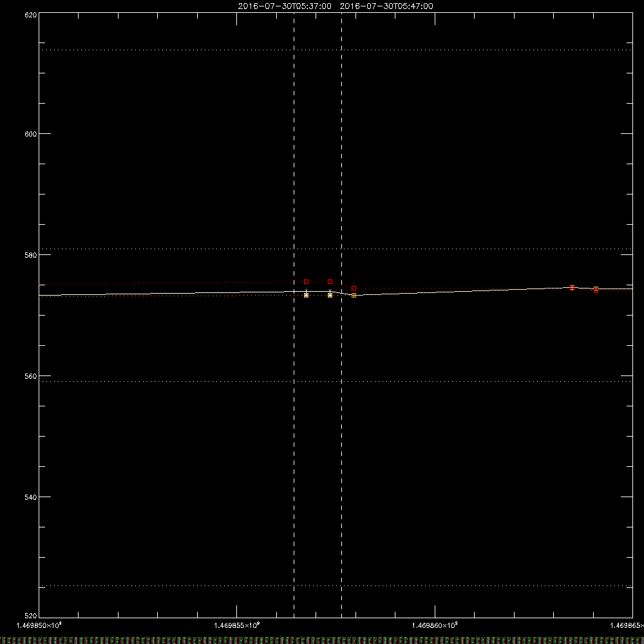Image resolution: width=644 pixels, height=644 pixels.
Task: Click the 1.469855×10⁹ x-axis label
Action: (236, 625)
